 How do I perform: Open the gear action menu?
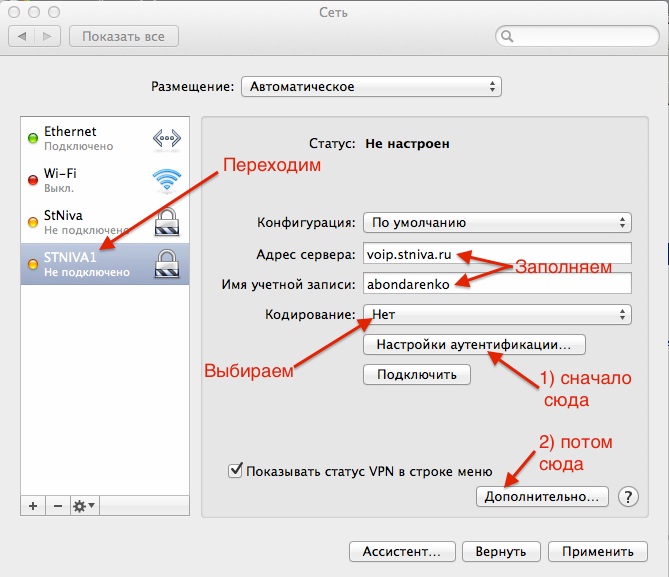[84, 506]
